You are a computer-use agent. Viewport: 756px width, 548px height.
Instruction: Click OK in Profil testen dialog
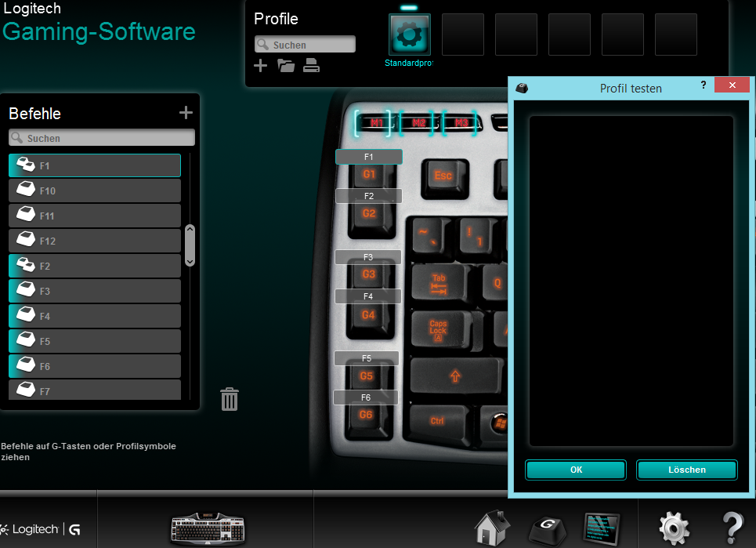pyautogui.click(x=576, y=470)
